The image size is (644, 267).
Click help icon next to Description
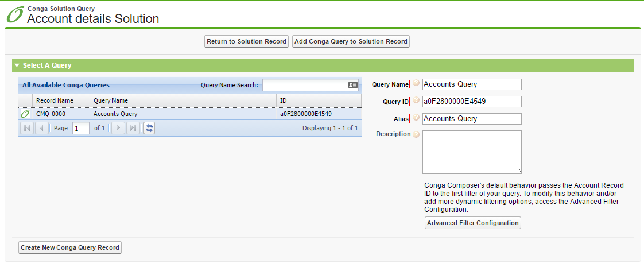pyautogui.click(x=416, y=134)
